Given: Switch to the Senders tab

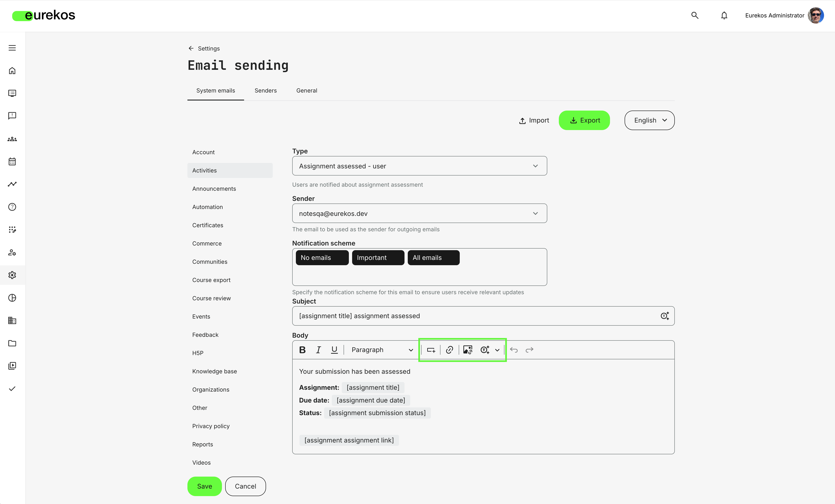Looking at the screenshot, I should pyautogui.click(x=265, y=90).
